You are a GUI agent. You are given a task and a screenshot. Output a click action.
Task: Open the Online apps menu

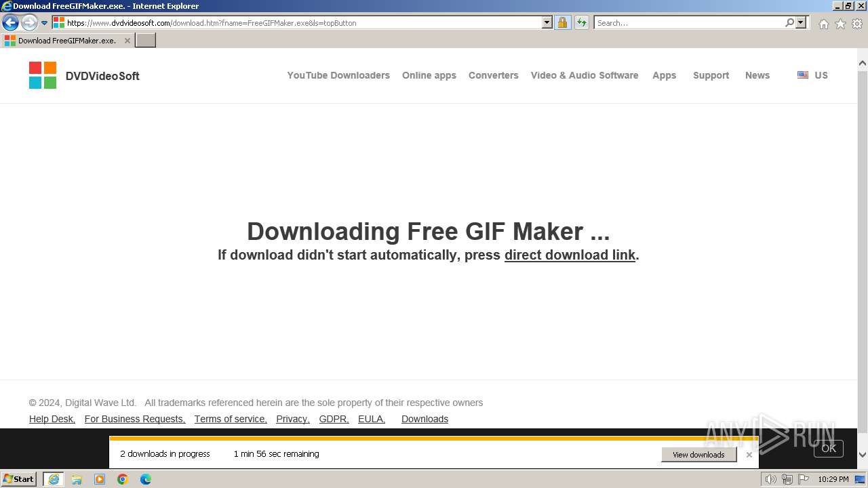(x=429, y=75)
